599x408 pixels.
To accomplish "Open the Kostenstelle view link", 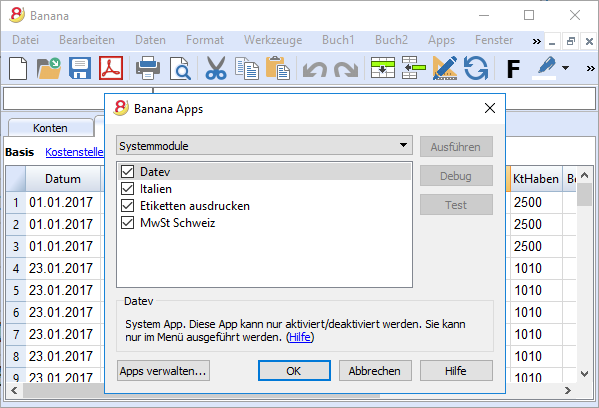I will coord(74,152).
